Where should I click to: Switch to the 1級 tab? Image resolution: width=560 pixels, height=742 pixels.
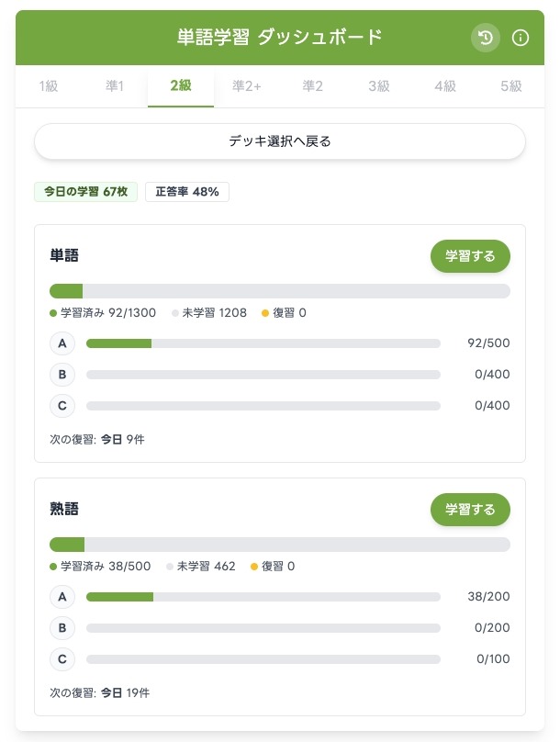pyautogui.click(x=48, y=86)
